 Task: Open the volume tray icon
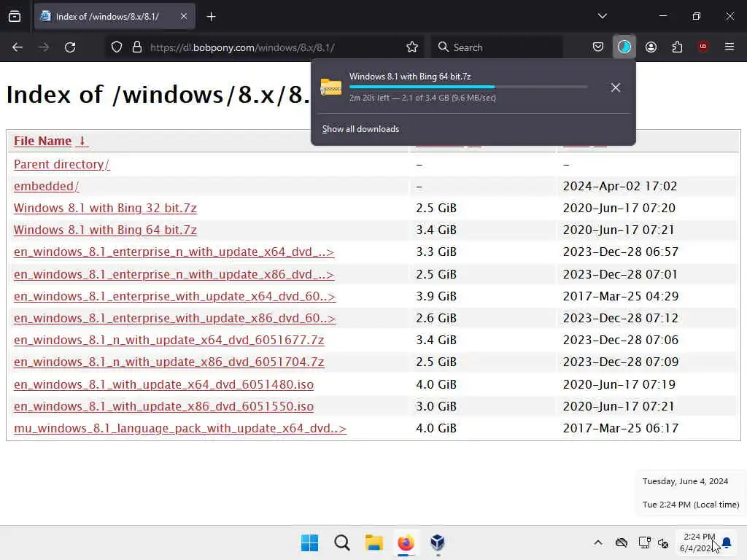[663, 542]
